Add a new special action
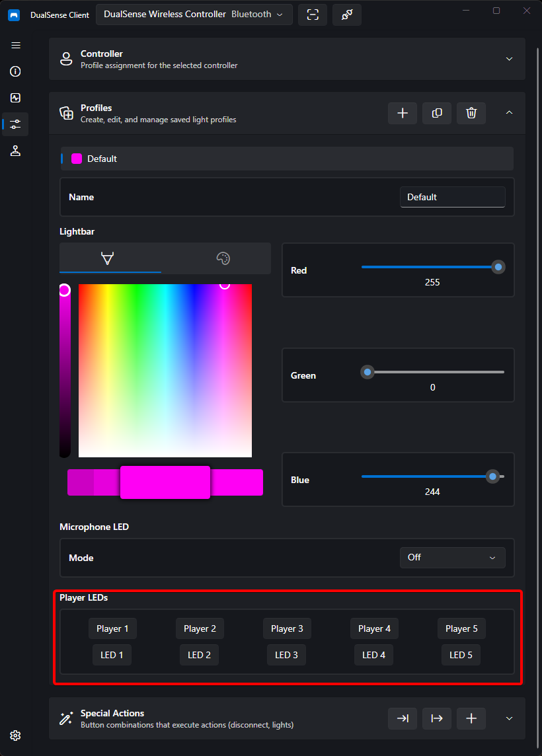Viewport: 542px width, 756px height. [471, 718]
